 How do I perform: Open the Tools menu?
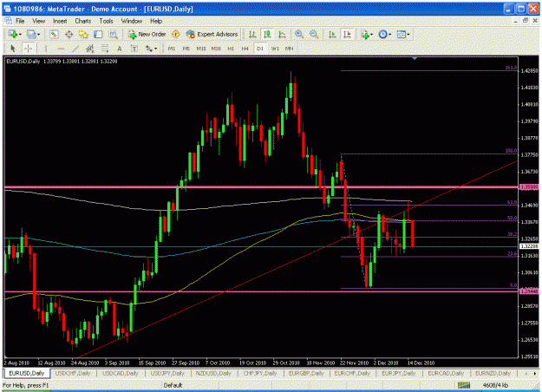point(106,21)
